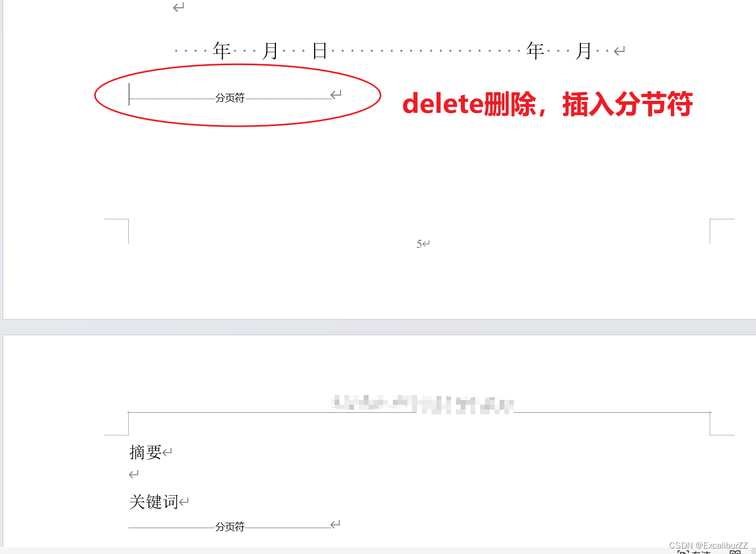This screenshot has width=756, height=554.
Task: Click the paragraph mark ending the date line
Action: pyautogui.click(x=620, y=52)
